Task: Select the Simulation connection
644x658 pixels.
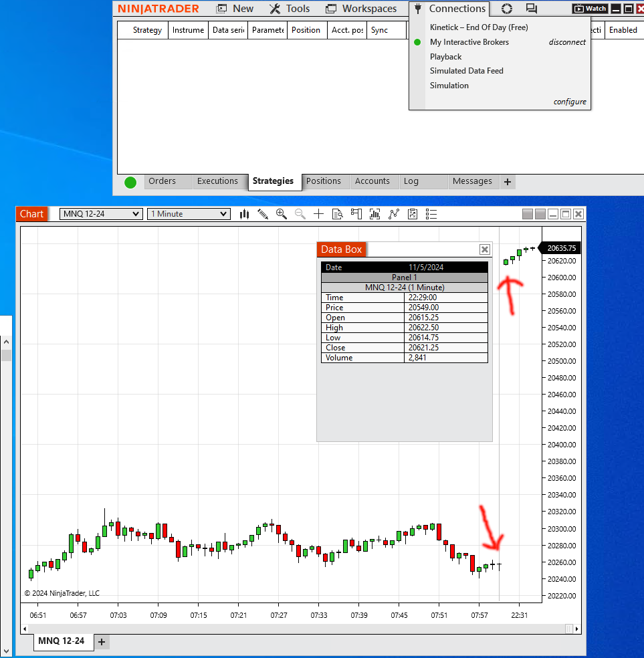Action: click(x=449, y=86)
